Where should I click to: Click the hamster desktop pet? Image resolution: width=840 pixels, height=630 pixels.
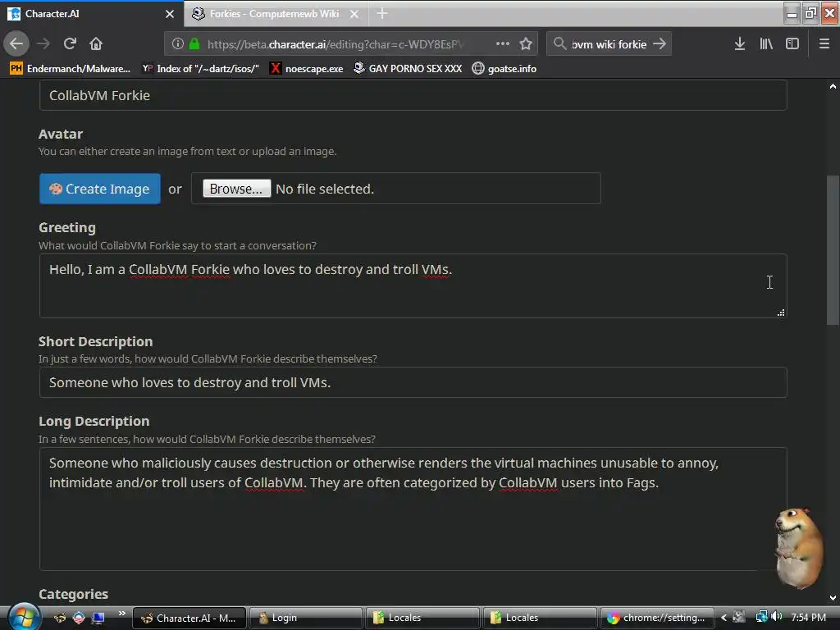[799, 547]
